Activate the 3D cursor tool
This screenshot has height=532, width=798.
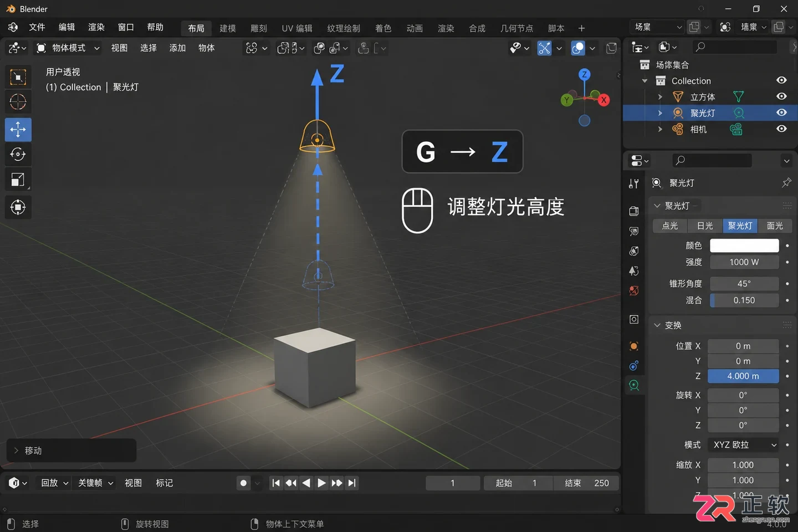tap(18, 102)
